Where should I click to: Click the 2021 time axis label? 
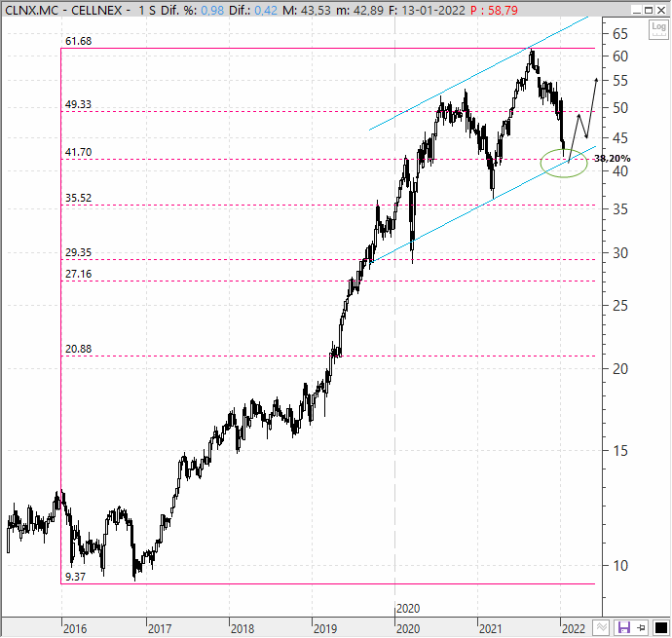click(490, 629)
